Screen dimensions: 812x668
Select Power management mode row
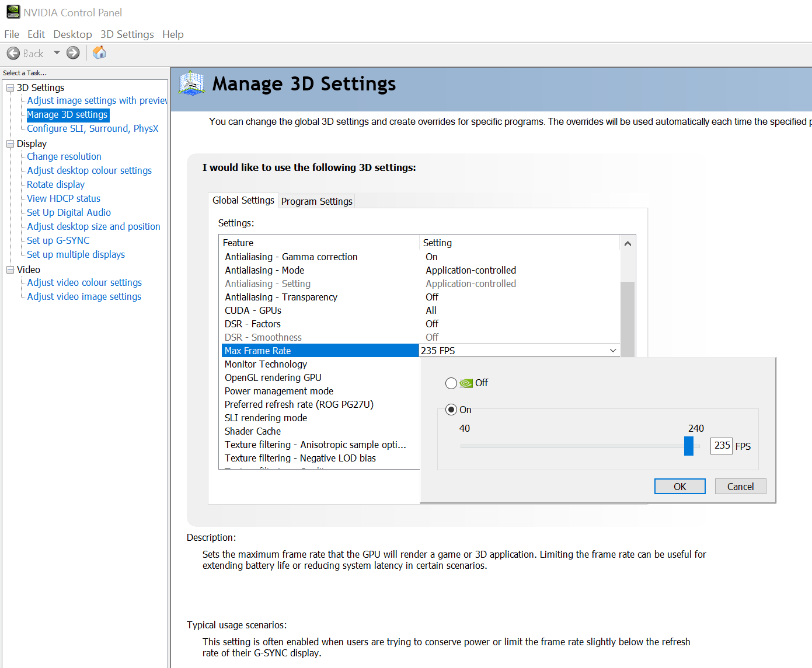click(x=320, y=391)
